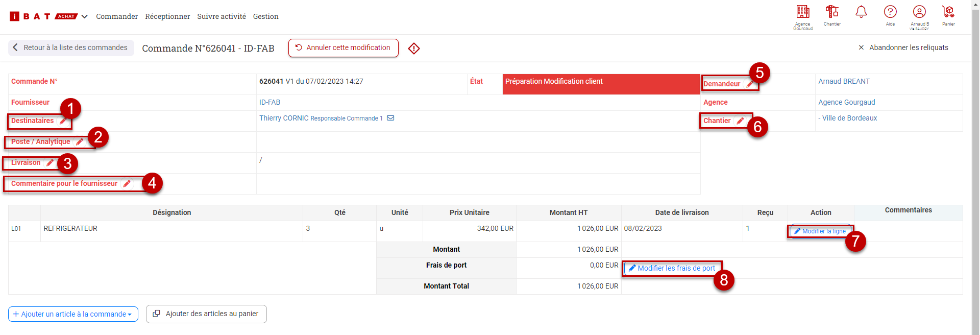Viewport: 980px width, 335px height.
Task: Click the Agence Gourgaud building icon
Action: point(803,12)
